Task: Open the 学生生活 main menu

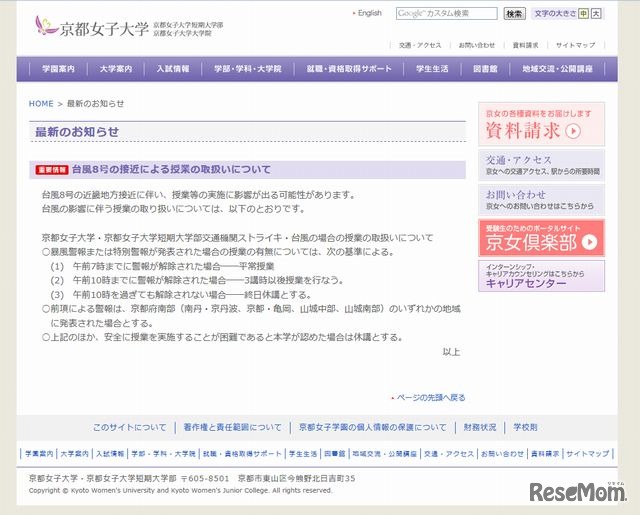Action: (x=432, y=69)
